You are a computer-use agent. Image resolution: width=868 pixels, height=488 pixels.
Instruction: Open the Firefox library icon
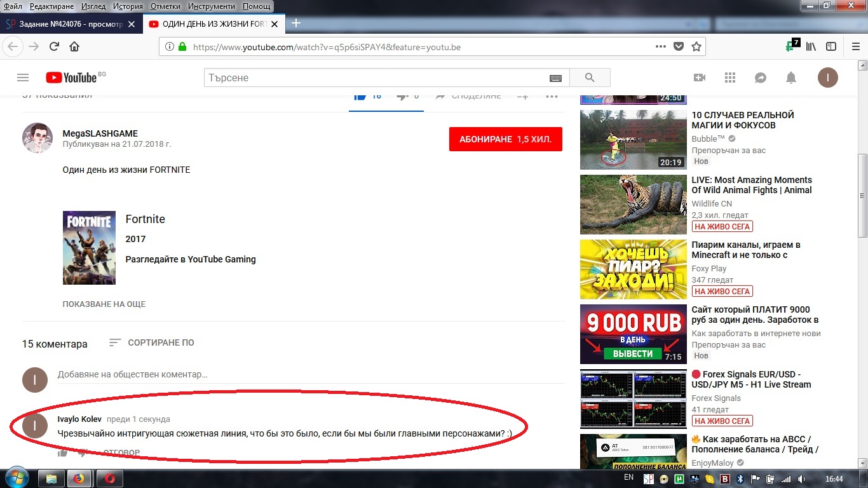pyautogui.click(x=811, y=46)
